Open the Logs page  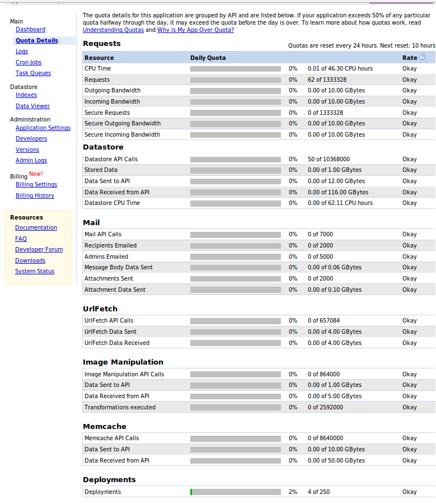pos(22,52)
